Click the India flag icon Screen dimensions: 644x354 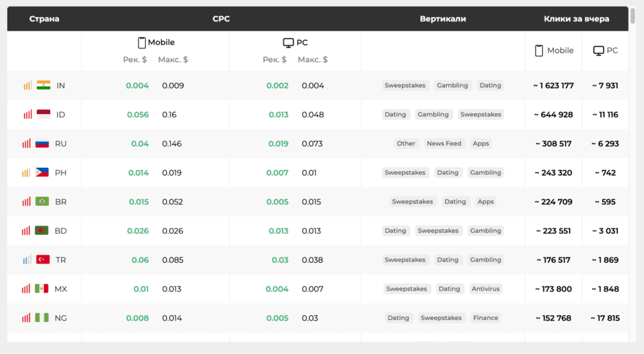point(44,85)
